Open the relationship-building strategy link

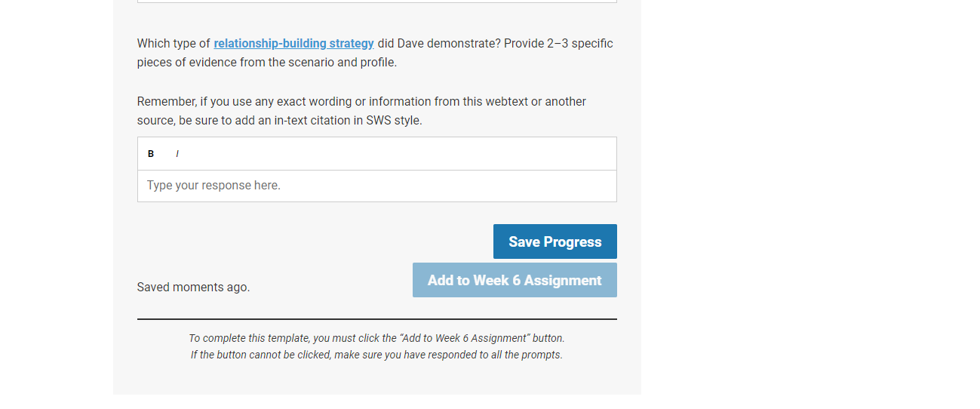[293, 44]
